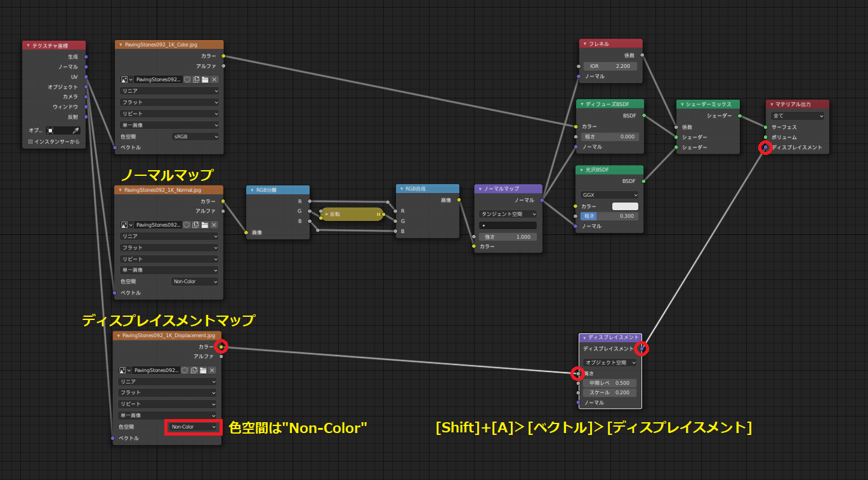Create new image copy in Normal texture node
Image resolution: width=868 pixels, height=480 pixels.
(x=196, y=225)
